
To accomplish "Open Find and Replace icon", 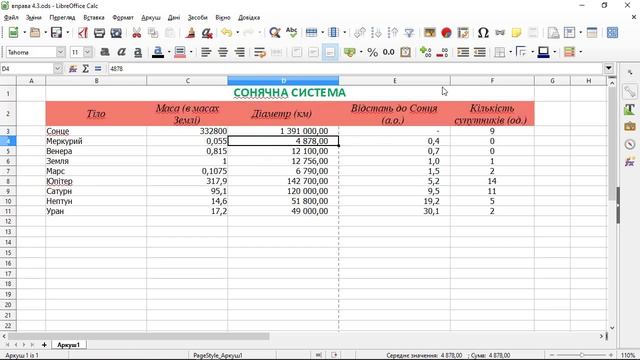I will tap(275, 33).
